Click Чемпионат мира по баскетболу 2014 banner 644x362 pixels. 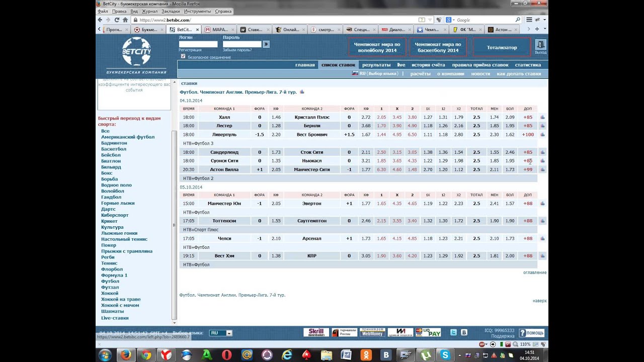pyautogui.click(x=438, y=47)
